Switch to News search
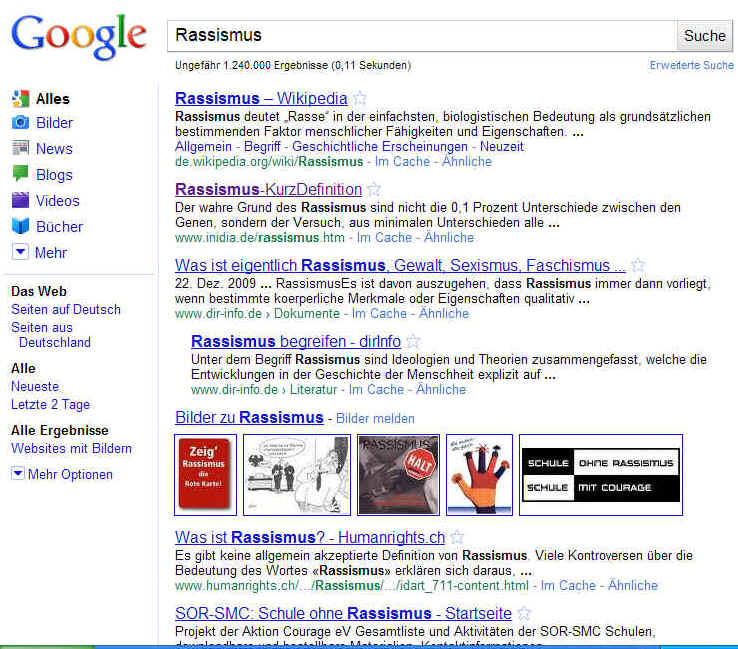Screen dimensions: 738x649 pos(54,149)
